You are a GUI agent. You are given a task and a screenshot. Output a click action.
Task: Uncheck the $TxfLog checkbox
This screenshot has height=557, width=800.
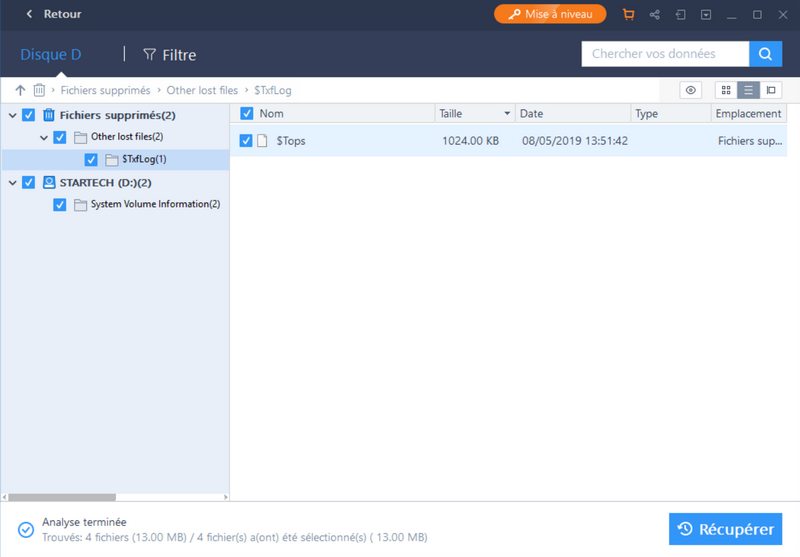[91, 160]
